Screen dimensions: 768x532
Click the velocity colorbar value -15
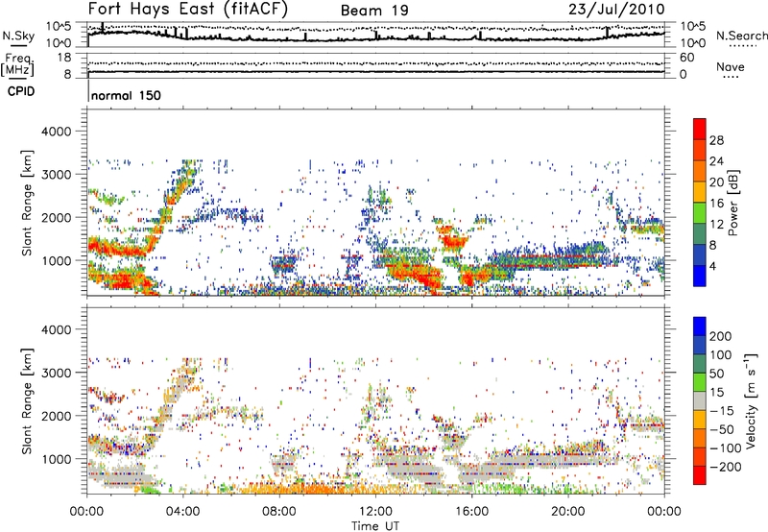click(x=722, y=411)
